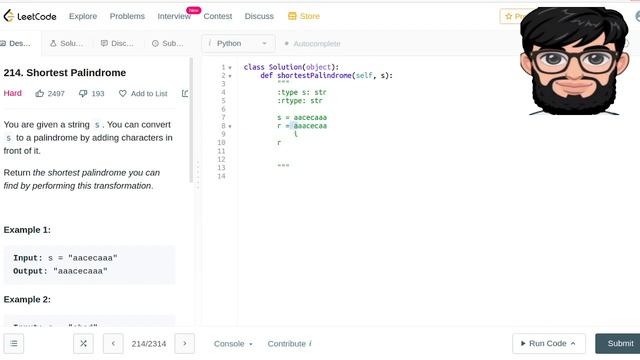The height and width of the screenshot is (360, 640).
Task: Open the Python language dropdown
Action: tap(238, 43)
